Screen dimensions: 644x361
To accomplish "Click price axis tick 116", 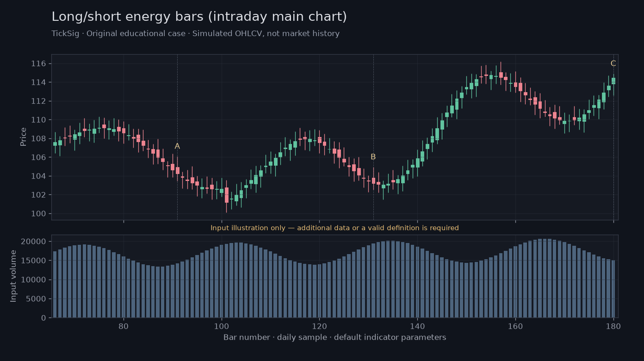I will tap(38, 64).
